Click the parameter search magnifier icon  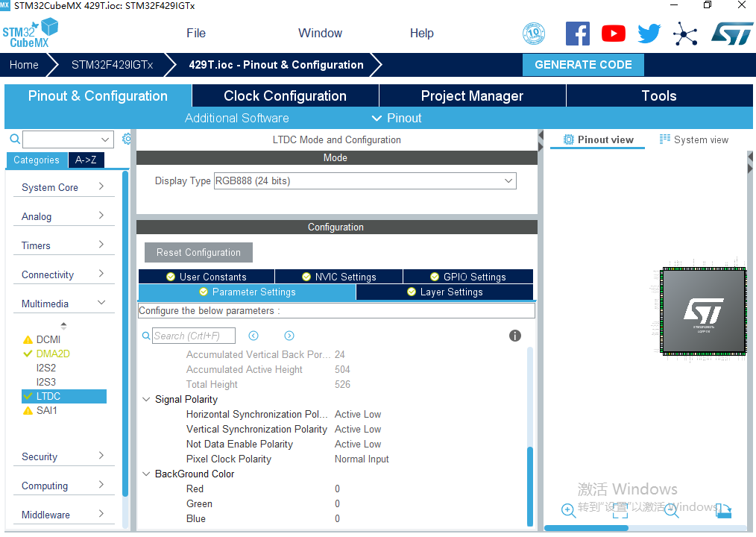tap(146, 336)
